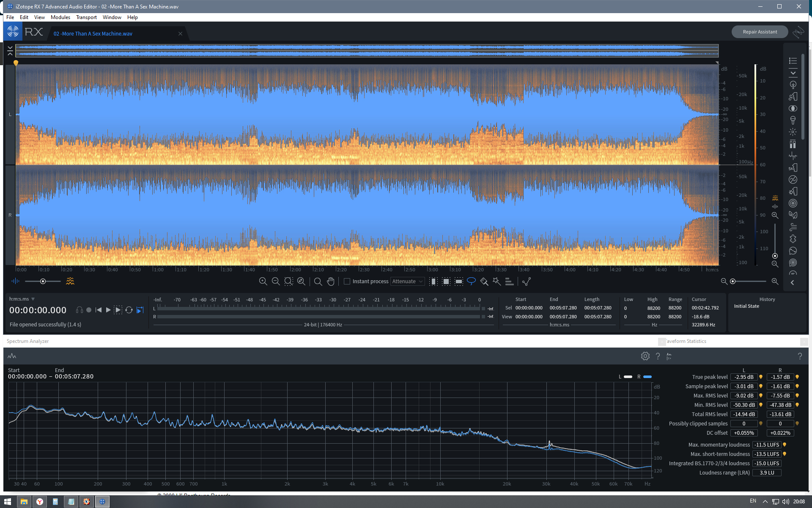
Task: Activate the Grab and Drag hand tool
Action: point(331,281)
